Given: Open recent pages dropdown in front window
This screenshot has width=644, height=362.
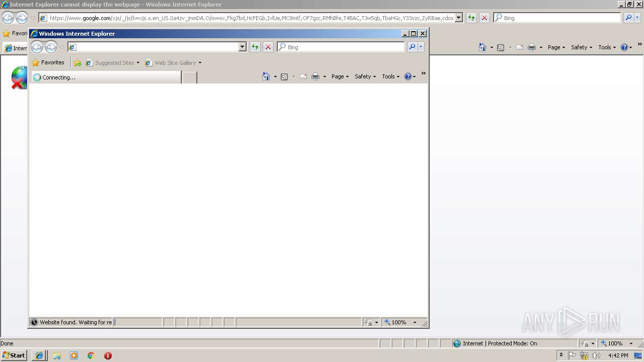Looking at the screenshot, I should (62, 47).
